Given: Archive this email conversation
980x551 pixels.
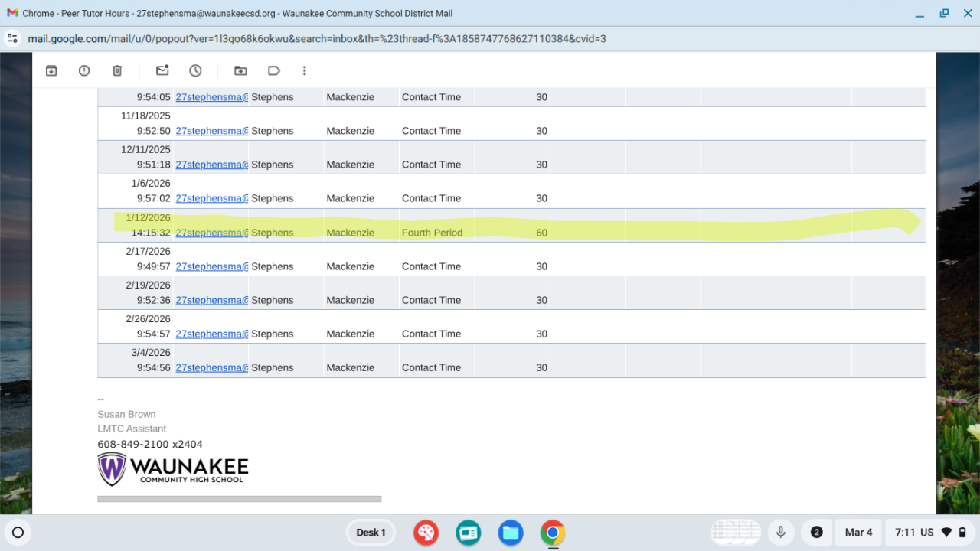Looking at the screenshot, I should (51, 70).
